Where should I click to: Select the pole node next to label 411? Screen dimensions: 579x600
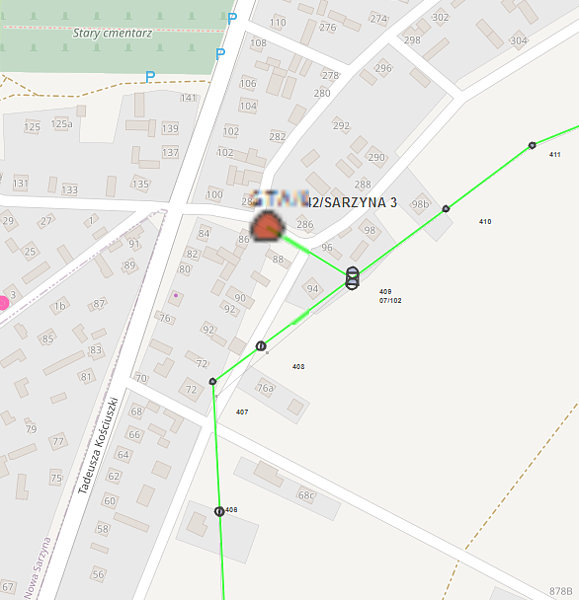532,145
